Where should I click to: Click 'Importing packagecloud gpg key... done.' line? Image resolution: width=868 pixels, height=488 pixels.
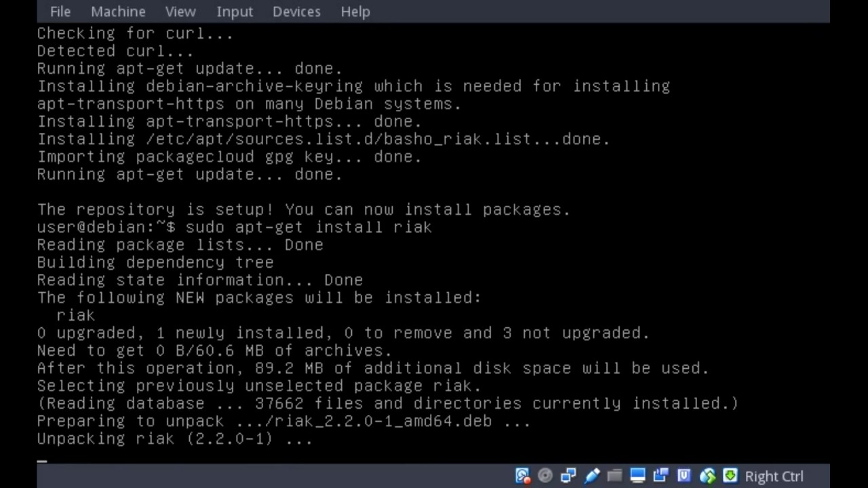click(229, 157)
